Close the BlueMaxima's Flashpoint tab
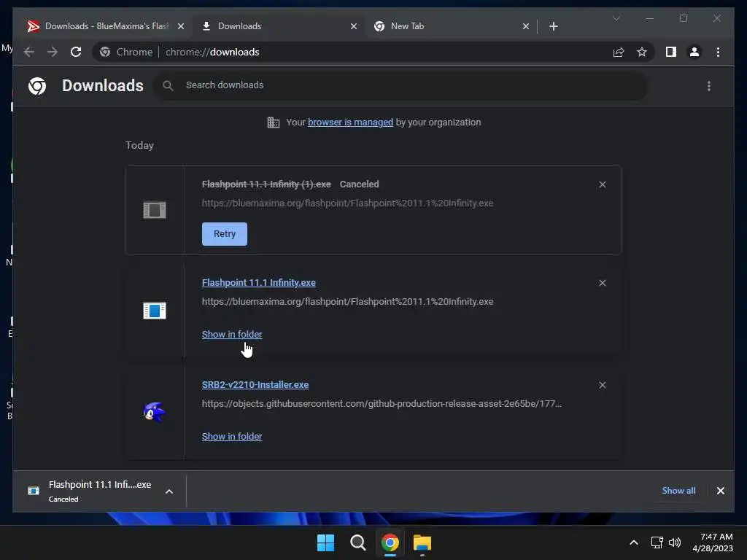The height and width of the screenshot is (560, 747). pos(181,26)
